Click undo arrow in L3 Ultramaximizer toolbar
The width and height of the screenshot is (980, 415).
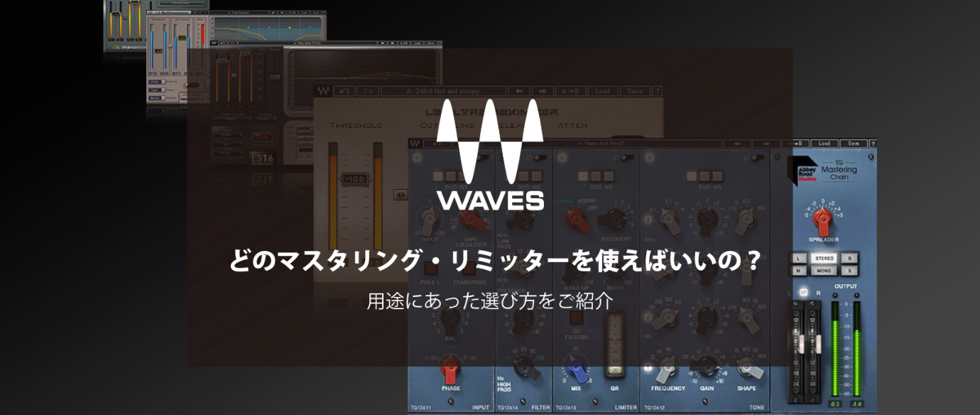(x=344, y=91)
